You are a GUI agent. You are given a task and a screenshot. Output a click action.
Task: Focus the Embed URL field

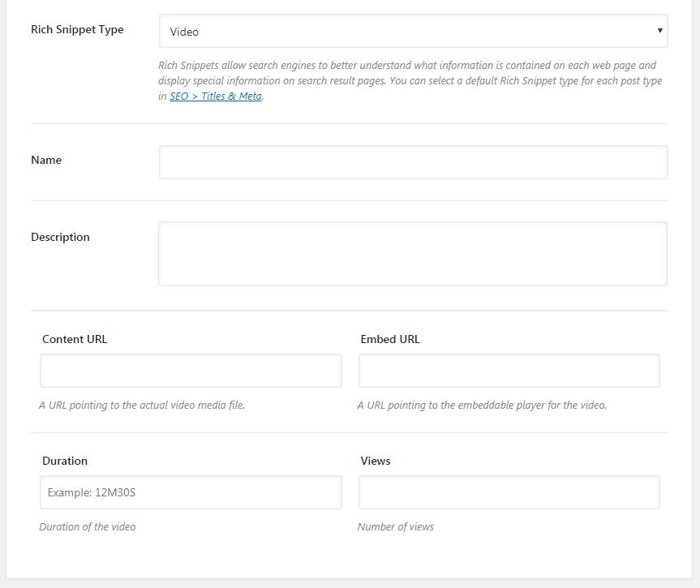click(509, 371)
